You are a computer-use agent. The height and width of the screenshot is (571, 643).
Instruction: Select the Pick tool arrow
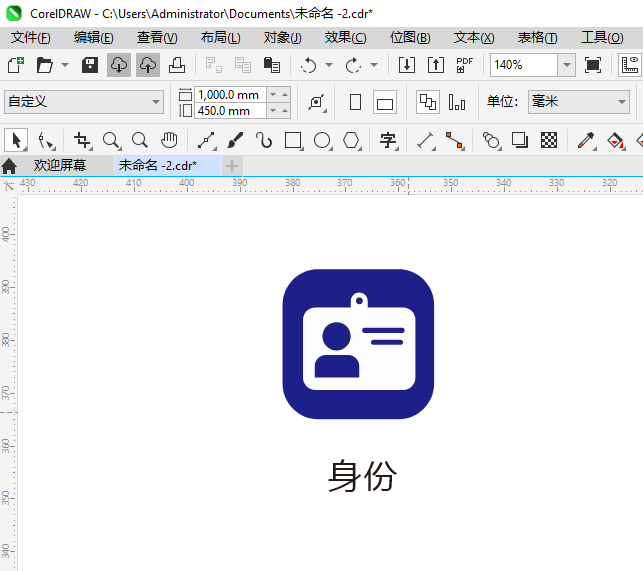pos(16,140)
